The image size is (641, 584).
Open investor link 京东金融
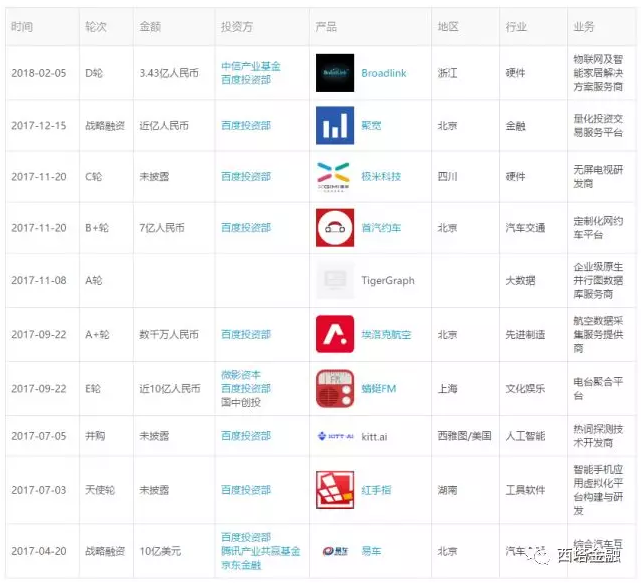tap(241, 565)
